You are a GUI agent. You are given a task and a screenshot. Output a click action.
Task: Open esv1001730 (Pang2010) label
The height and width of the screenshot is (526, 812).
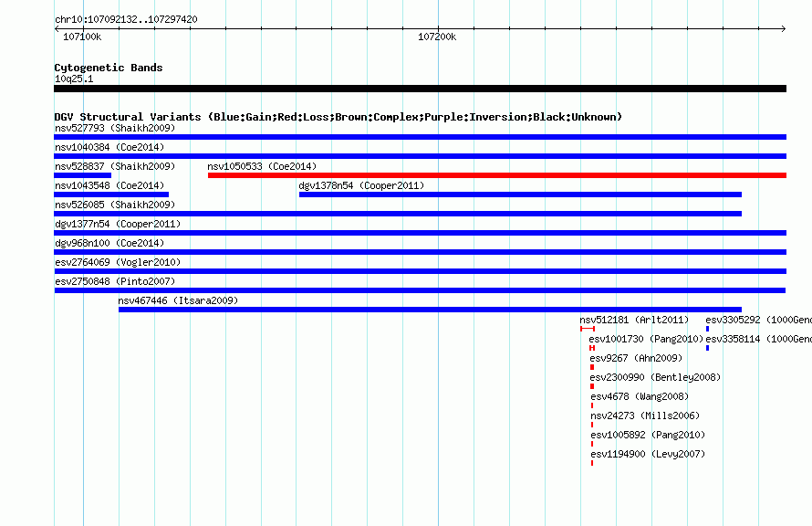coord(646,339)
